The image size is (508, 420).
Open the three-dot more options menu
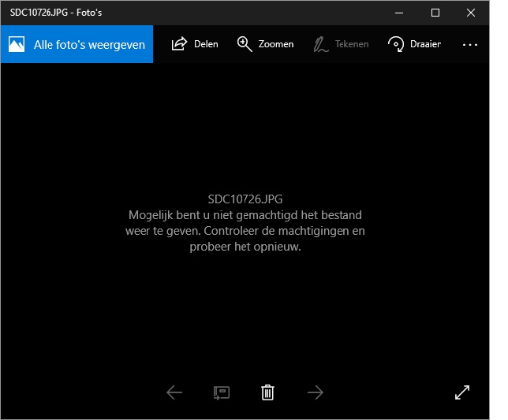coord(470,45)
